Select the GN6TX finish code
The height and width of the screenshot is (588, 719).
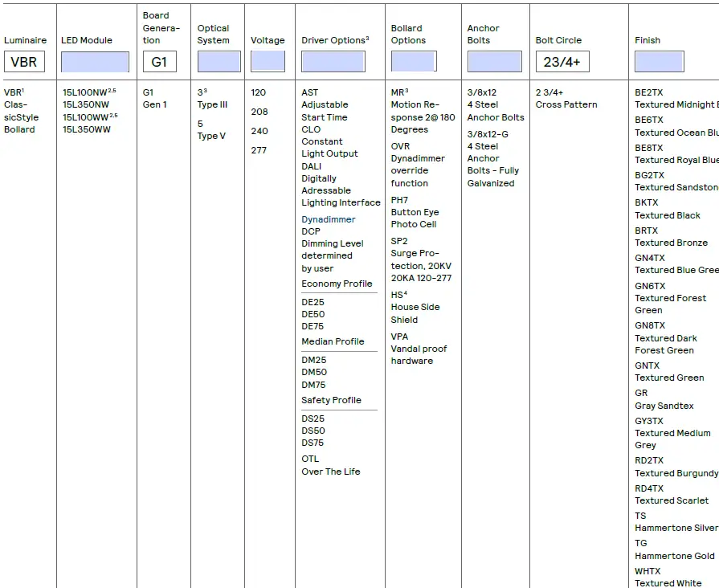click(650, 286)
